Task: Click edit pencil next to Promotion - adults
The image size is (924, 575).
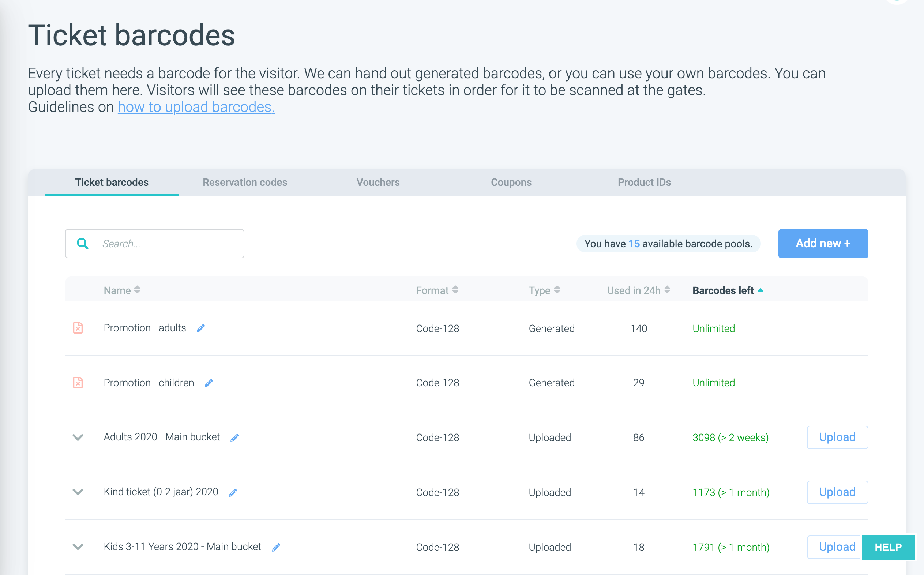Action: point(201,328)
